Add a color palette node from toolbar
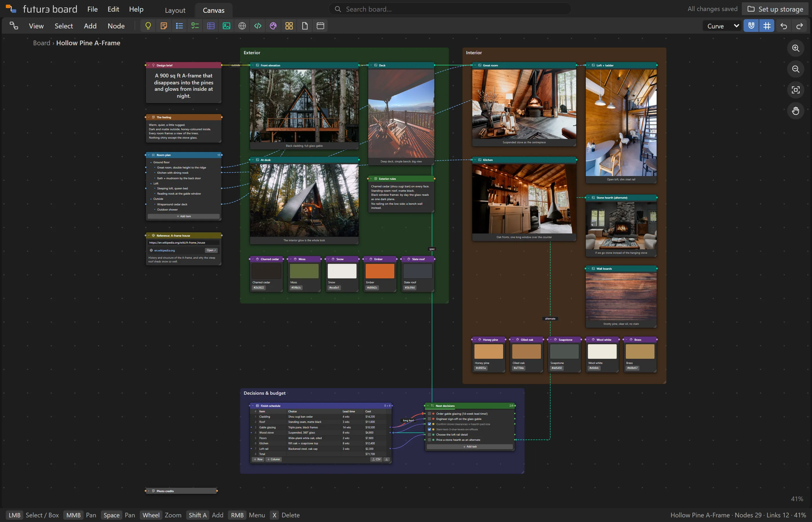 pos(273,26)
